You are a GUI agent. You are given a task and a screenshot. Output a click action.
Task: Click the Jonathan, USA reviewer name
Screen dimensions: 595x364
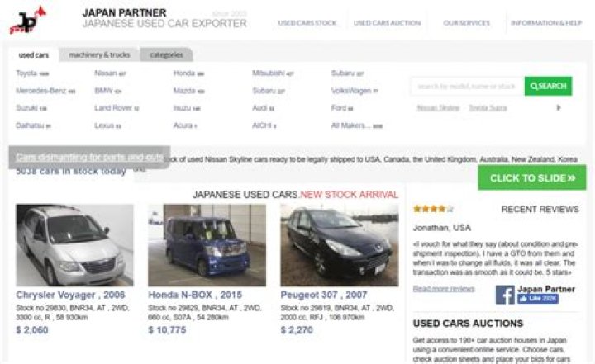(441, 228)
